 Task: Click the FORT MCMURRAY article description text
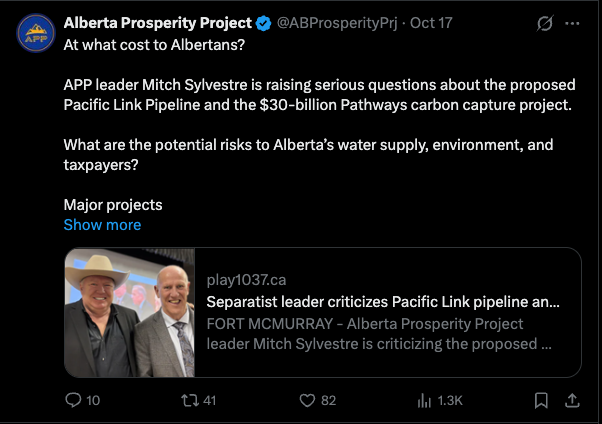379,334
